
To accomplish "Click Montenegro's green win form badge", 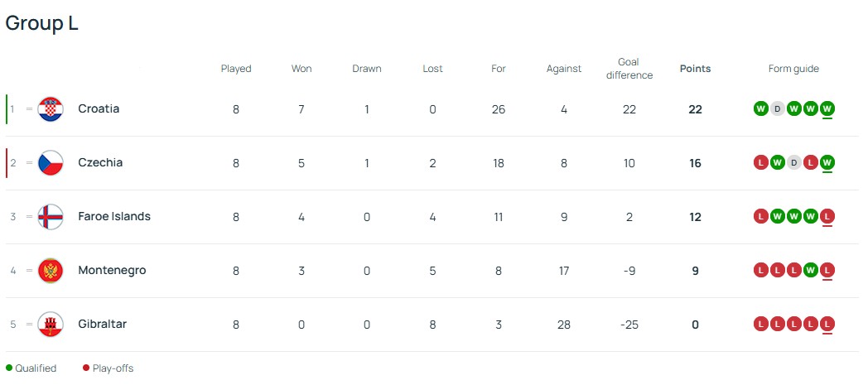I will click(811, 271).
